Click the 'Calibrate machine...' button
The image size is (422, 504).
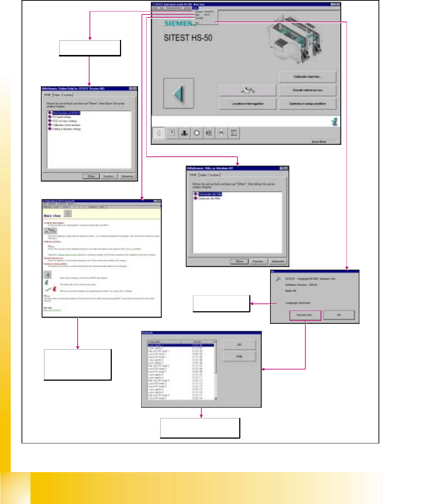[x=307, y=77]
